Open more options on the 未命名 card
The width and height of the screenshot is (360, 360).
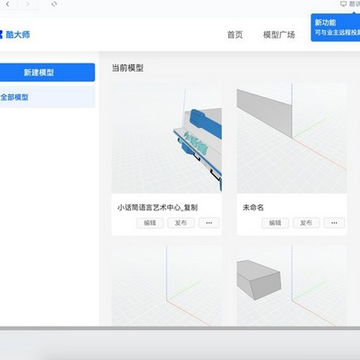pos(334,223)
